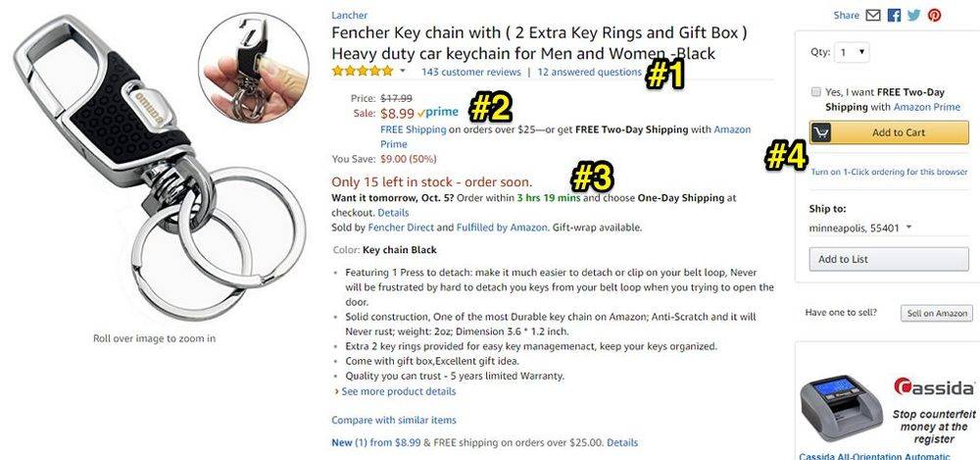Click the Add to List button
The height and width of the screenshot is (460, 980).
pos(889,259)
